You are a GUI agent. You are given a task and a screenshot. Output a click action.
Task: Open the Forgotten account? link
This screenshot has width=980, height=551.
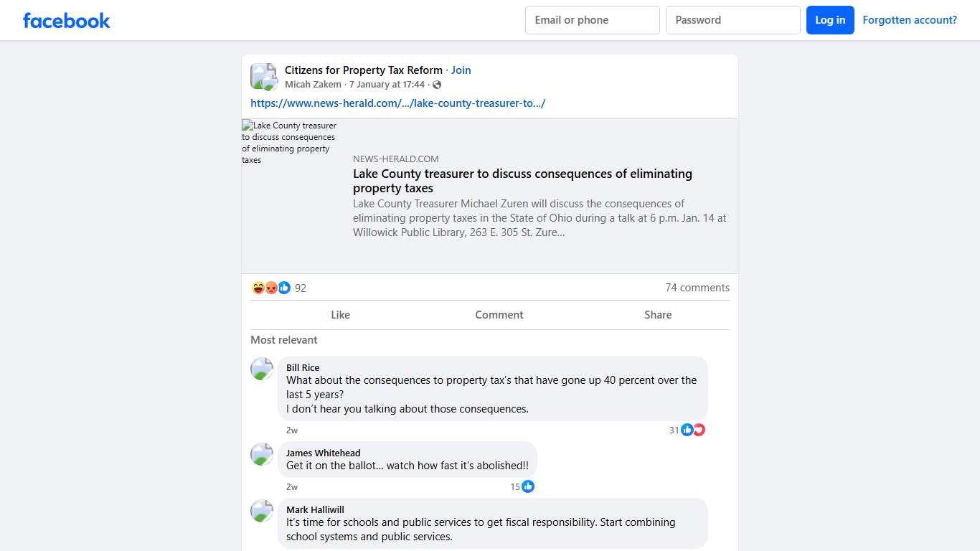910,20
